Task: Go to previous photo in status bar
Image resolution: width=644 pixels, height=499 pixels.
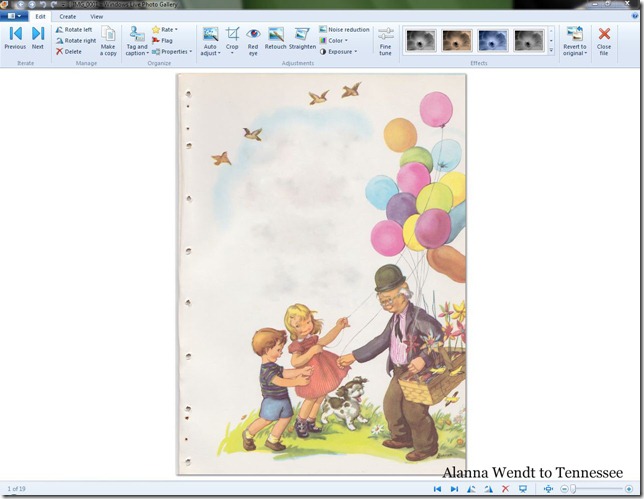Action: (437, 489)
